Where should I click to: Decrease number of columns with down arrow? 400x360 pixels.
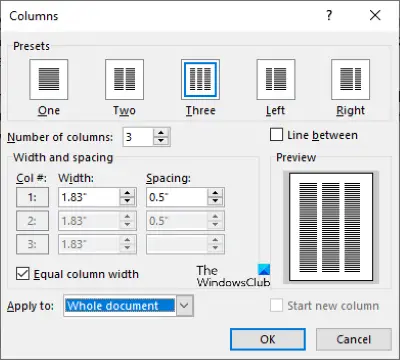pyautogui.click(x=161, y=141)
